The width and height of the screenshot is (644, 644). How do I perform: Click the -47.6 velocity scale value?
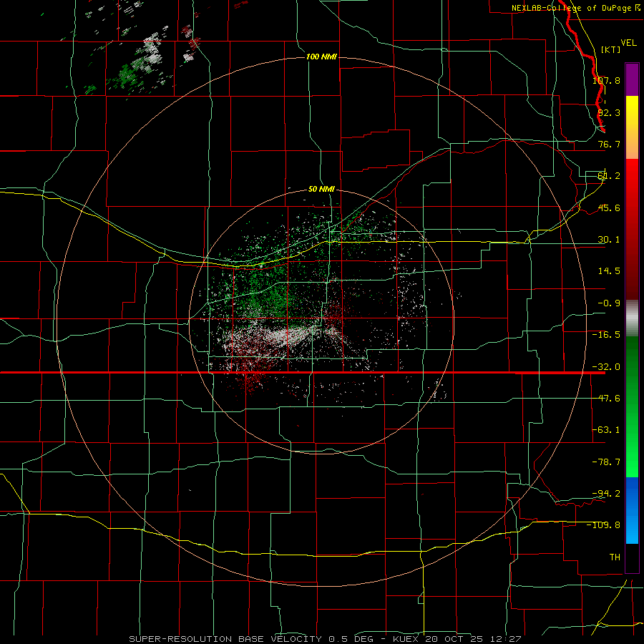606,399
